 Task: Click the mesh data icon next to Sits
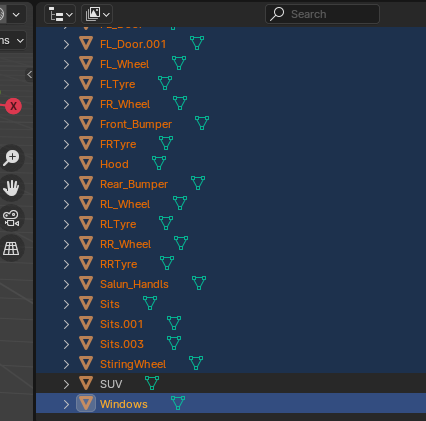coord(150,303)
